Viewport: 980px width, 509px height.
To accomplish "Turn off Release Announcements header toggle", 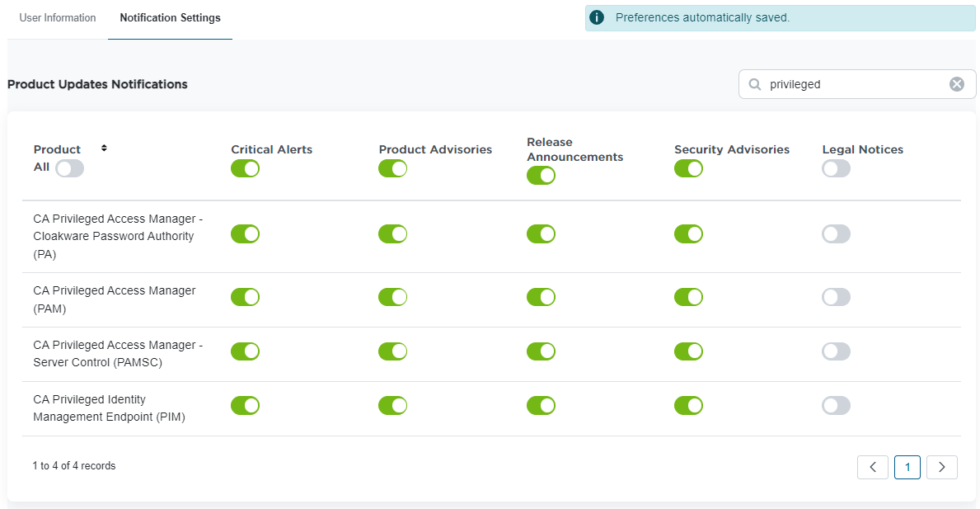I will [x=541, y=175].
